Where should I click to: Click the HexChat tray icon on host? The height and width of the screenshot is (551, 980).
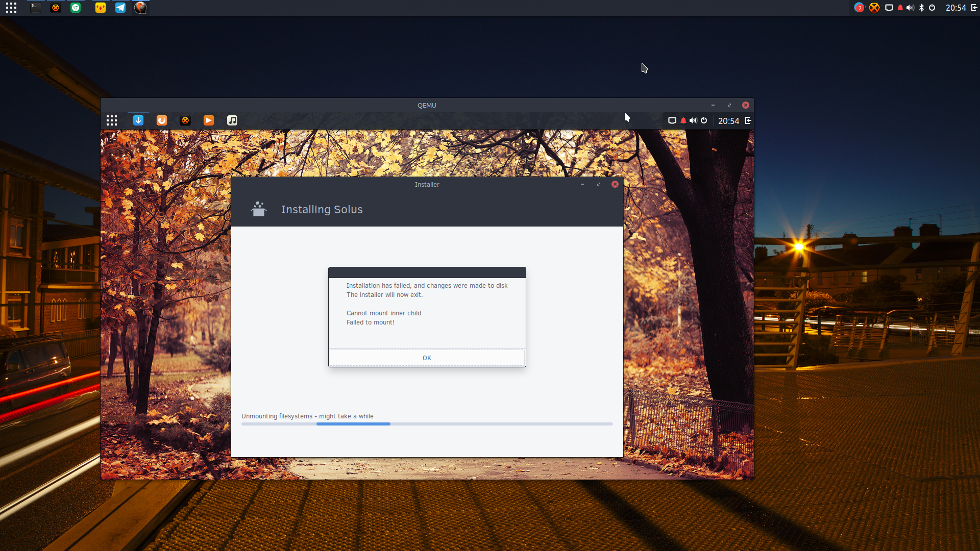(874, 8)
